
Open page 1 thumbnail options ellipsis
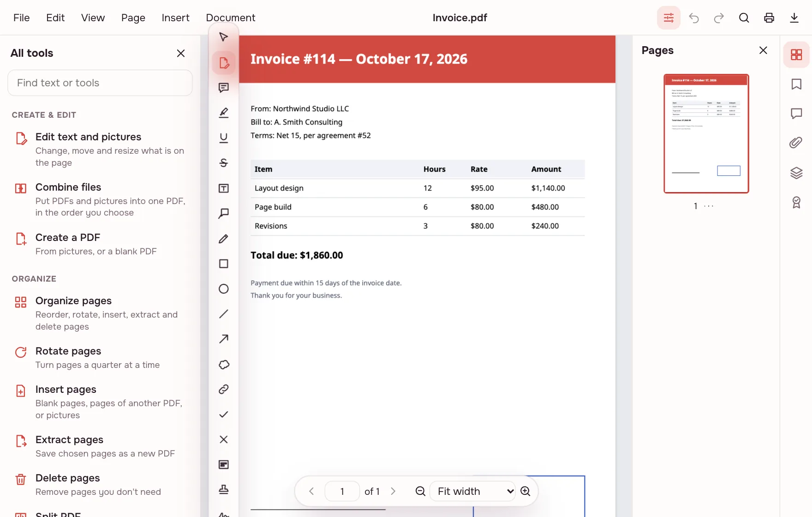[709, 206]
